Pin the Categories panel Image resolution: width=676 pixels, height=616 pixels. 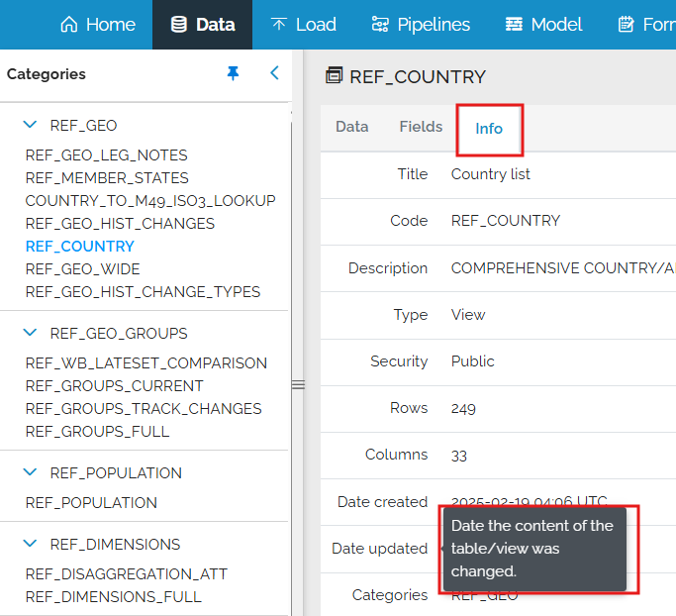(234, 73)
